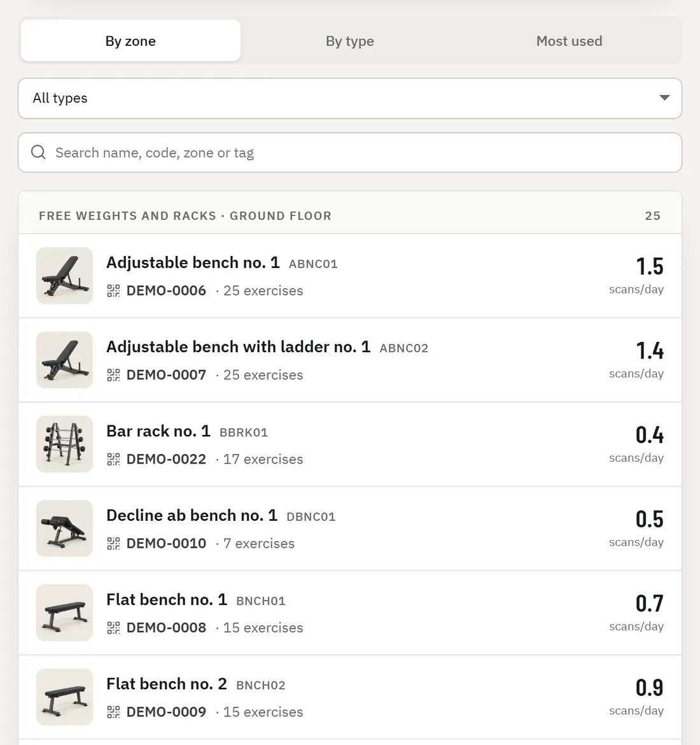This screenshot has height=745, width=700.
Task: Open the All types dropdown
Action: click(350, 98)
